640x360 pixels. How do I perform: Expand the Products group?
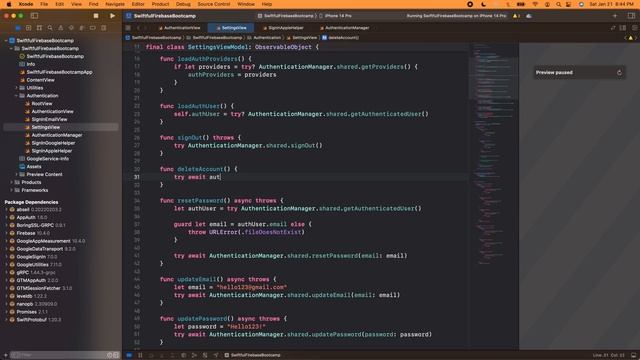(x=11, y=182)
